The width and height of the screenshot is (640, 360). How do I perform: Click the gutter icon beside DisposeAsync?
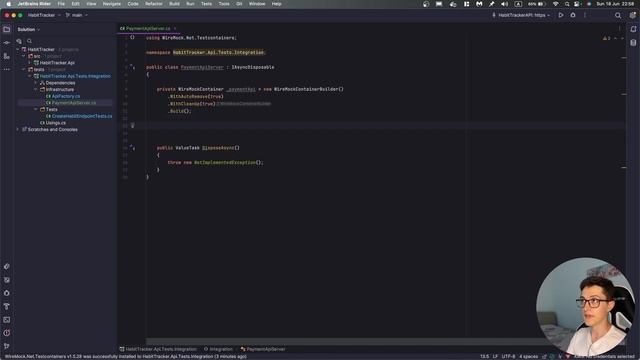[132, 147]
